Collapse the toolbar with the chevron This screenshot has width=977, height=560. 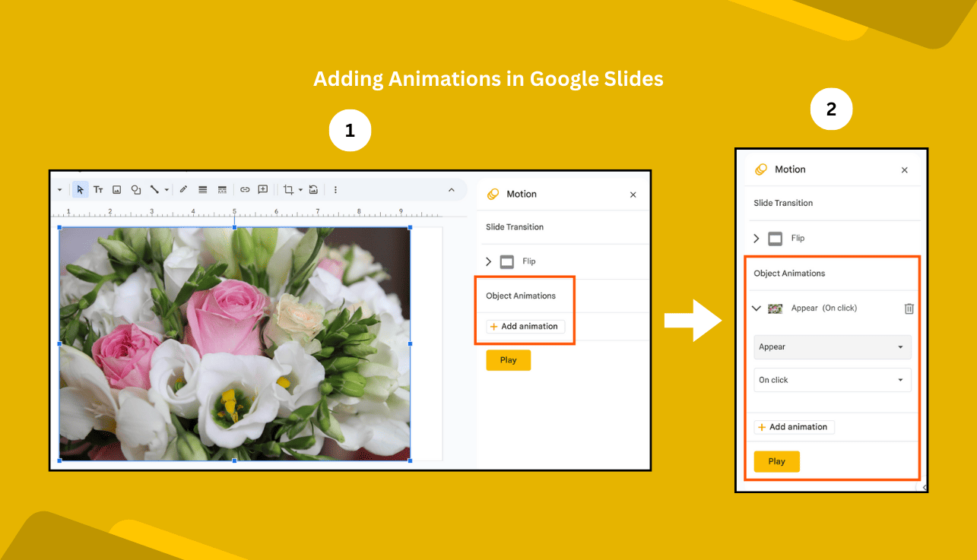[x=450, y=189]
